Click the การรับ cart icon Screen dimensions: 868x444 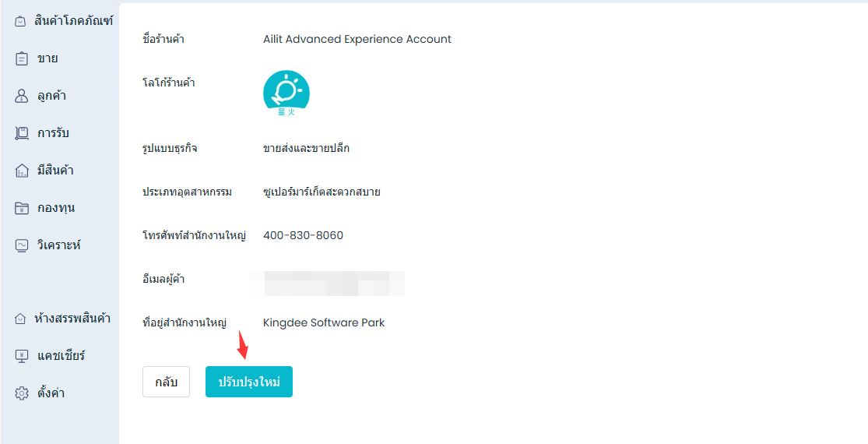pyautogui.click(x=22, y=133)
